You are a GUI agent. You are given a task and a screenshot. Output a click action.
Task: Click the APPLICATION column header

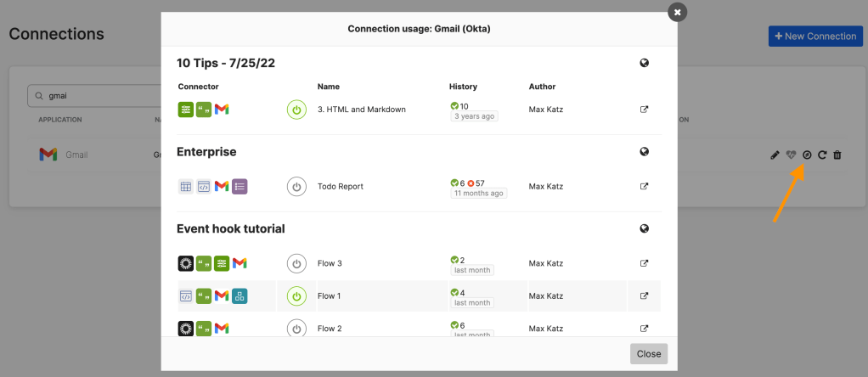coord(60,120)
